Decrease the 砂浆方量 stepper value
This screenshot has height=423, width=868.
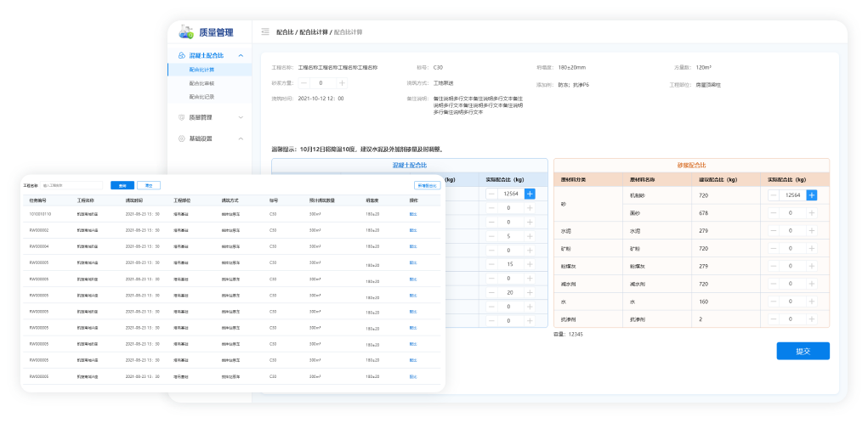[304, 83]
